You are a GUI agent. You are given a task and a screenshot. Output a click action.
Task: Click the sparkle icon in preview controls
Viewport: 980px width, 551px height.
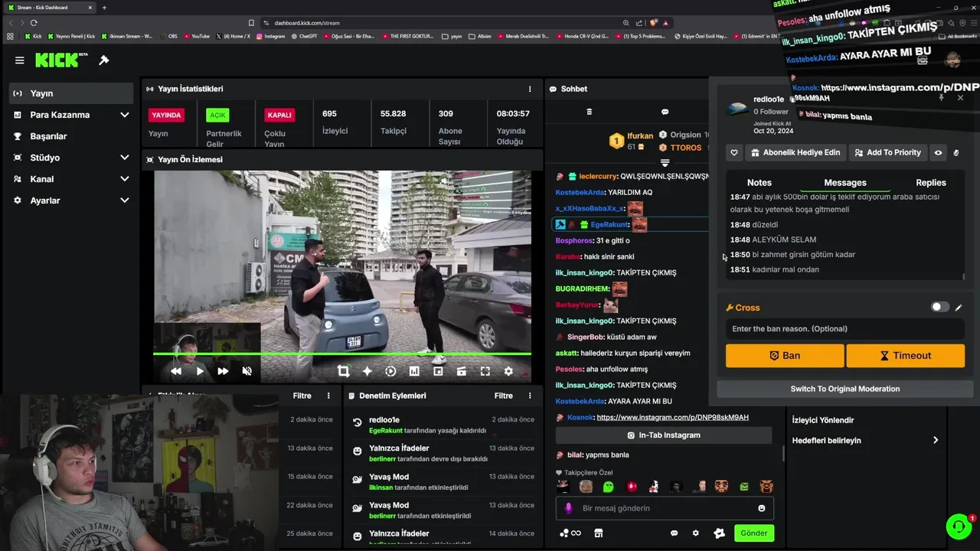point(367,371)
